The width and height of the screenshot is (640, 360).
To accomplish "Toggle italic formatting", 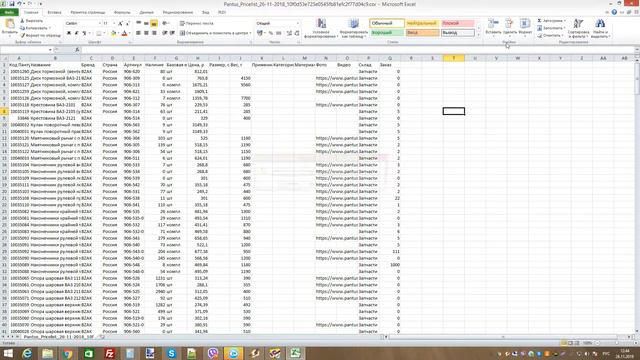I will 76,33.
